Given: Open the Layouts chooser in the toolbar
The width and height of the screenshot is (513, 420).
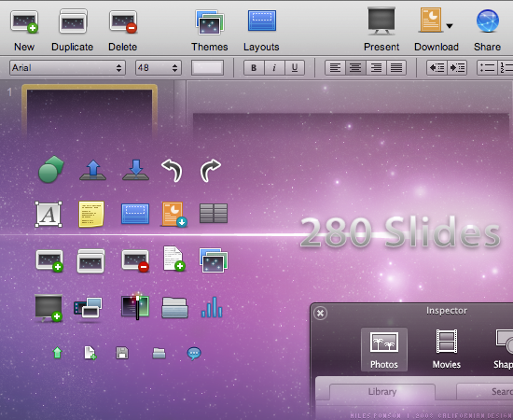Looking at the screenshot, I should pos(262,21).
